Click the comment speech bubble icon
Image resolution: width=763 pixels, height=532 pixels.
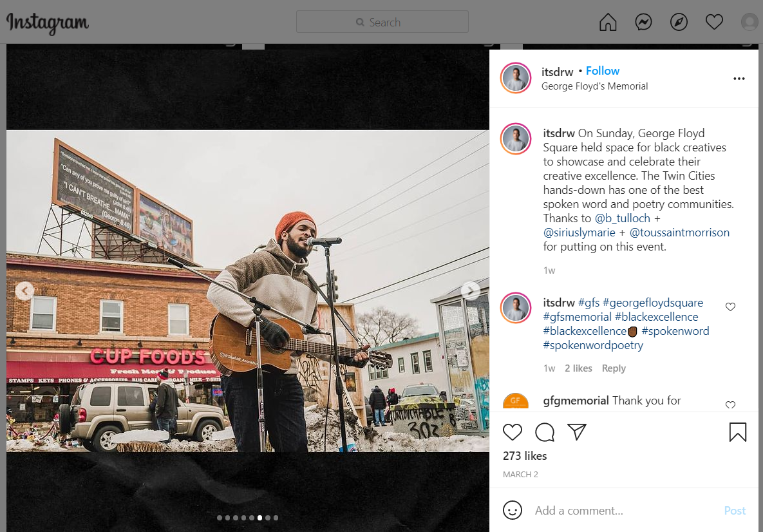tap(545, 432)
